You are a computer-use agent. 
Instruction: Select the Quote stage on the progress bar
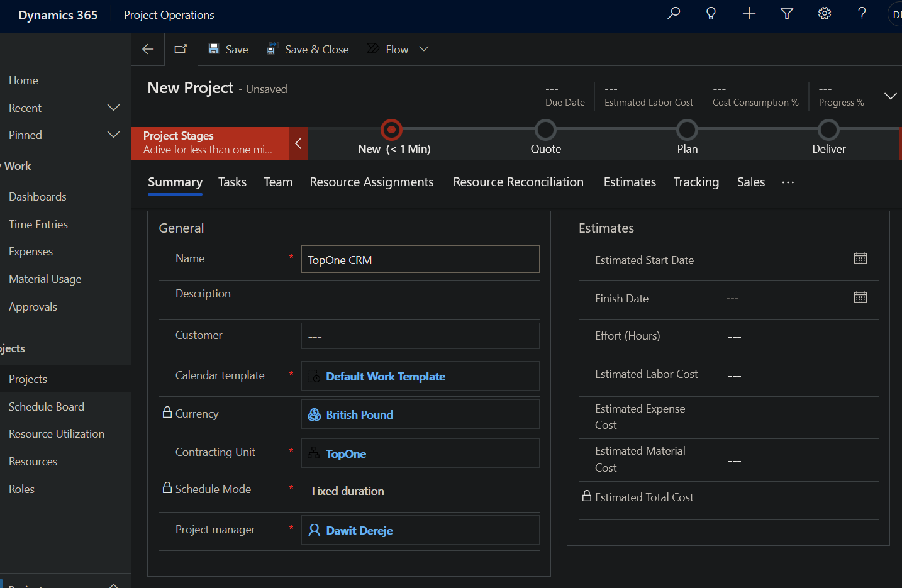click(545, 132)
